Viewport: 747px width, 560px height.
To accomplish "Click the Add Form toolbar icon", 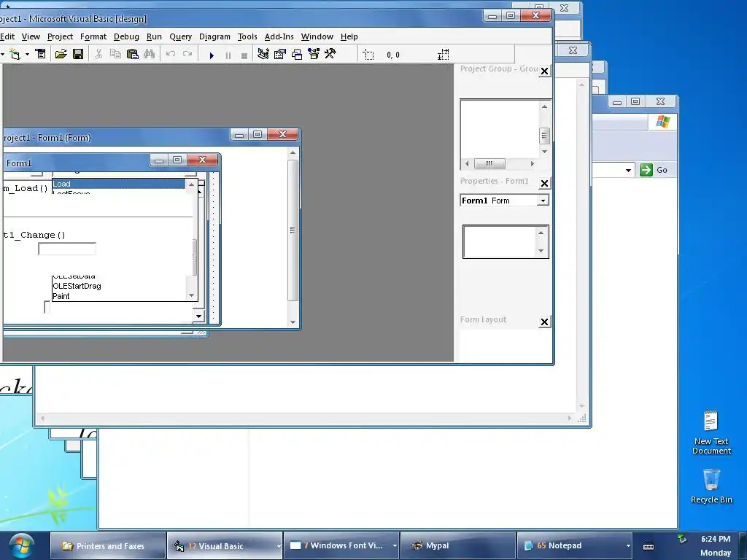I will coord(15,54).
